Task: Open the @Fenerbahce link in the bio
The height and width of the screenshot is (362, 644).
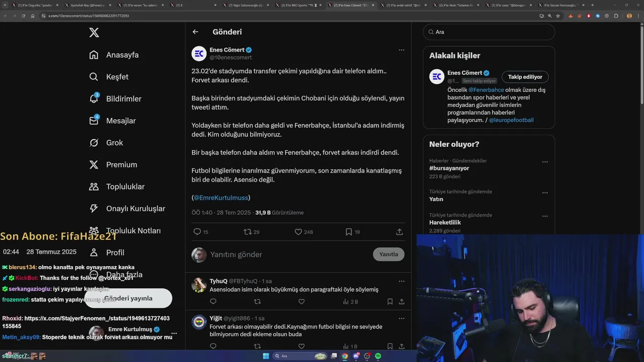Action: coord(487,90)
